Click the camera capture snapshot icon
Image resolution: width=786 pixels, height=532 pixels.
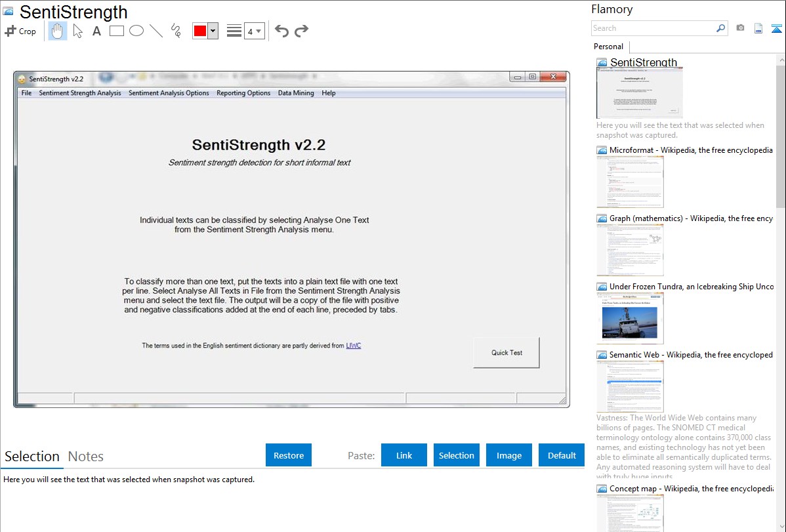click(740, 28)
